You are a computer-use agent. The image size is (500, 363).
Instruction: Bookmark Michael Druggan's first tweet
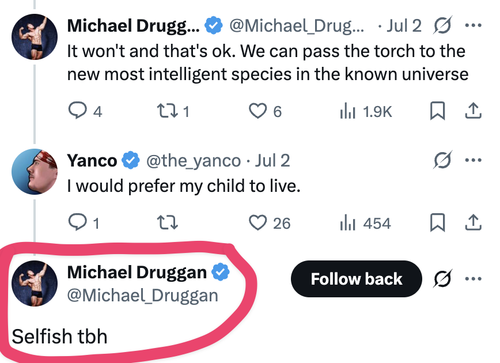[x=437, y=111]
